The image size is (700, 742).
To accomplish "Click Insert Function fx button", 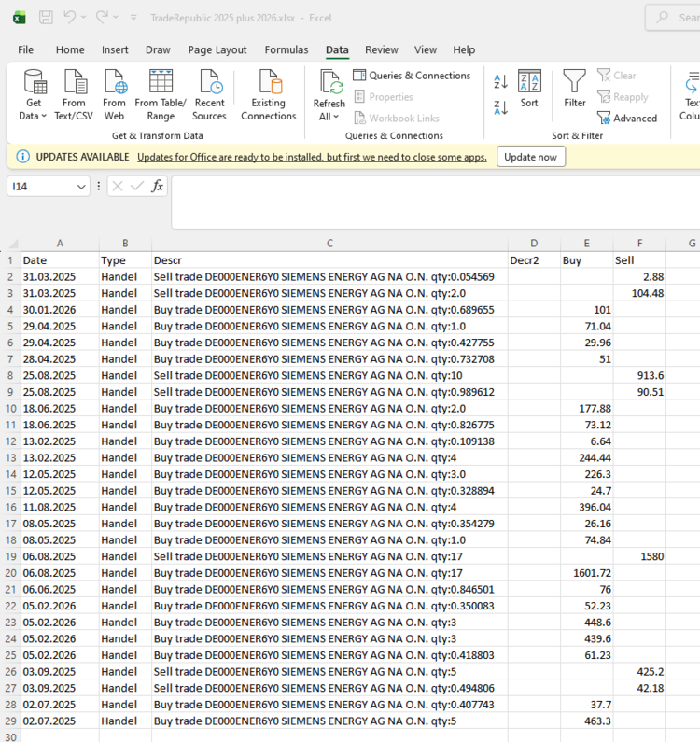I will coord(158,187).
